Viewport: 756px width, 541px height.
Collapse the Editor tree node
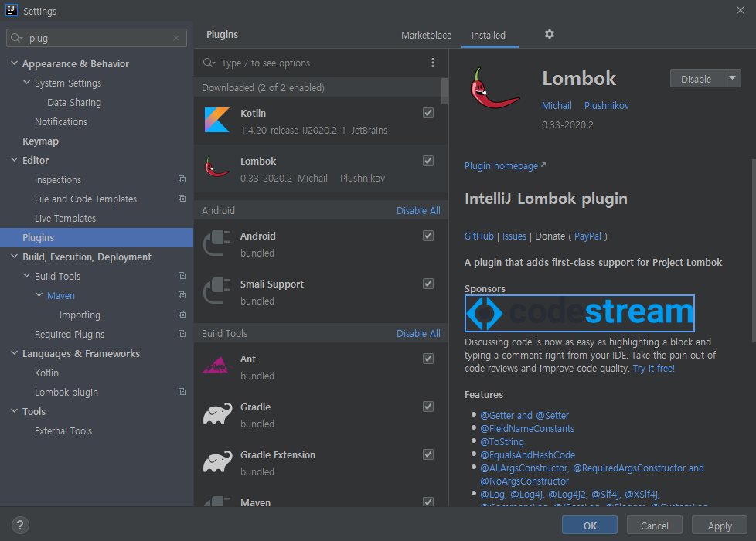point(15,160)
